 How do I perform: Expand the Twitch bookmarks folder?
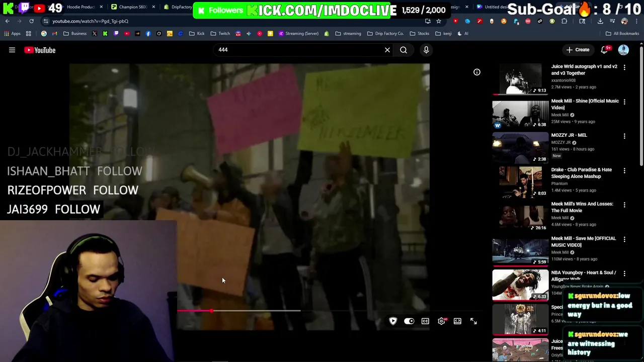pos(220,34)
